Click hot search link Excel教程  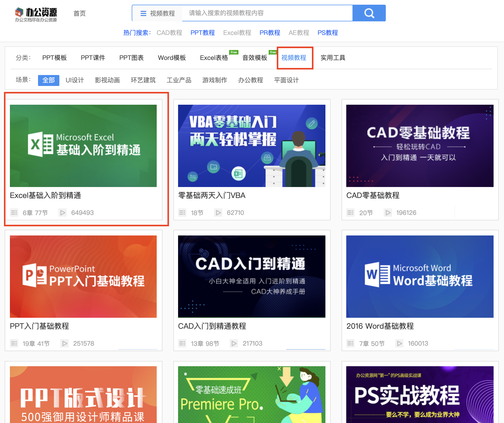pos(237,33)
